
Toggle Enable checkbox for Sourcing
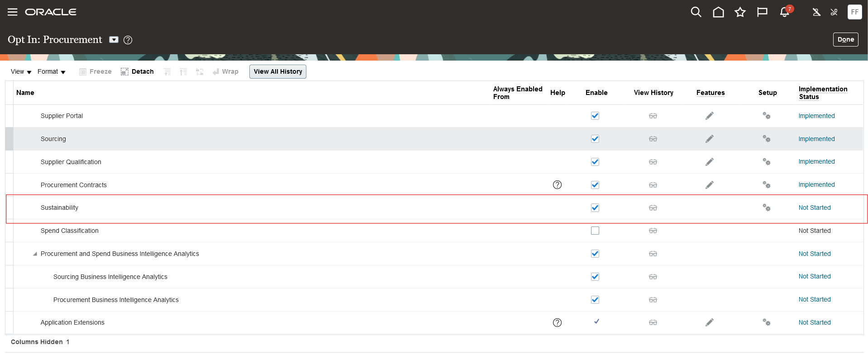(595, 139)
